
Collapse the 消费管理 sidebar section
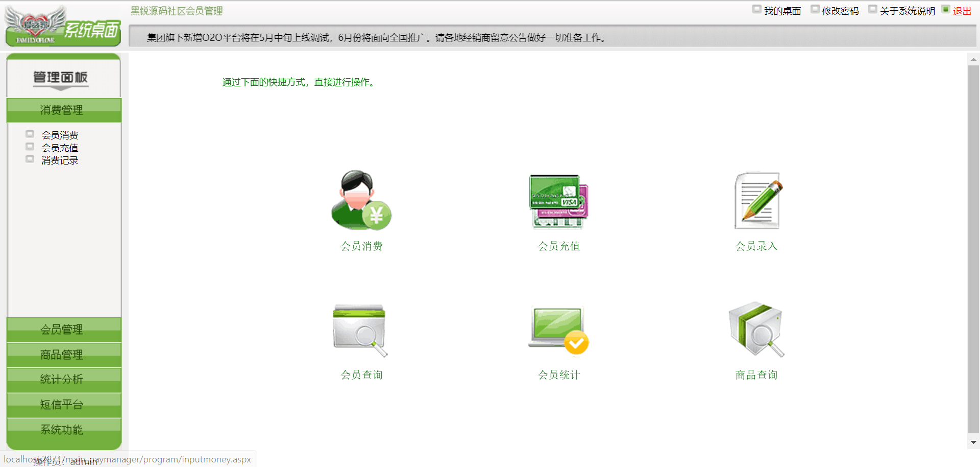coord(64,110)
